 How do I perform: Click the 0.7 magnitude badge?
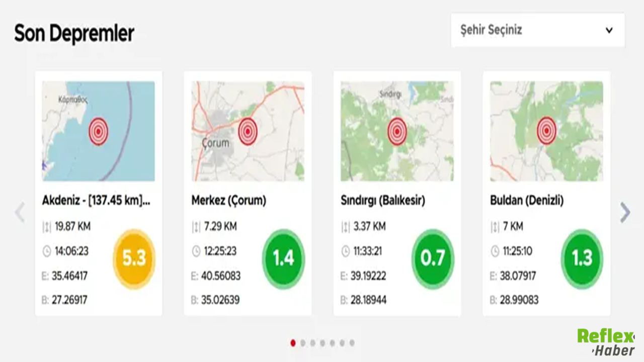point(433,258)
